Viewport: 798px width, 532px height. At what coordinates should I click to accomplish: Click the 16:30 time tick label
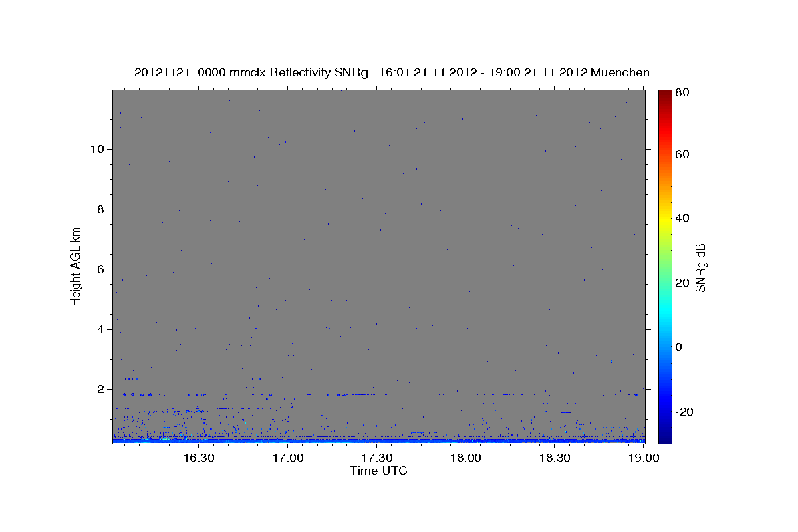click(199, 458)
